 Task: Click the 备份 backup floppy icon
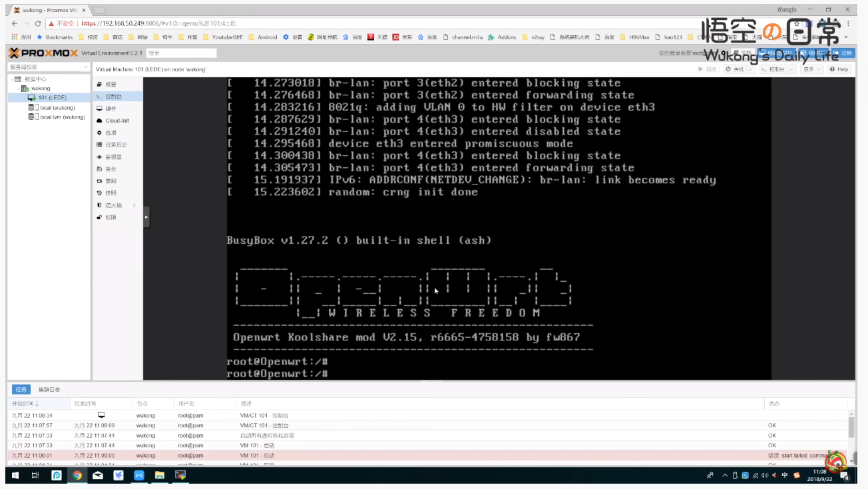coord(99,169)
